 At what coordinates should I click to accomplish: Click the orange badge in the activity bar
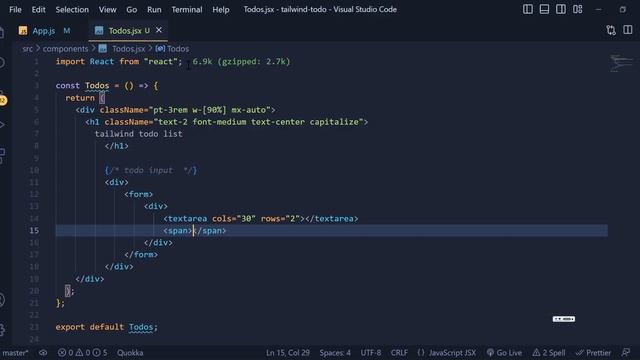click(3, 100)
